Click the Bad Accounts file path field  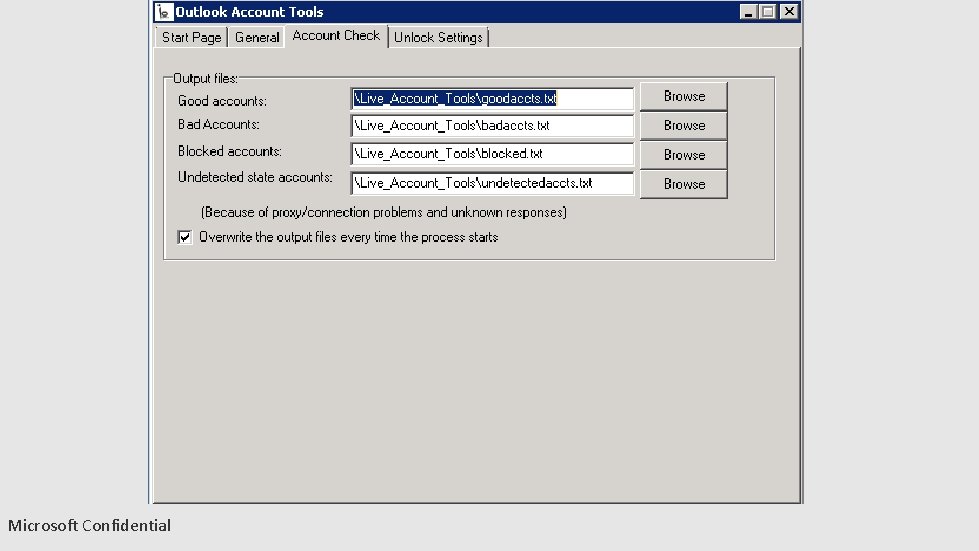[492, 125]
